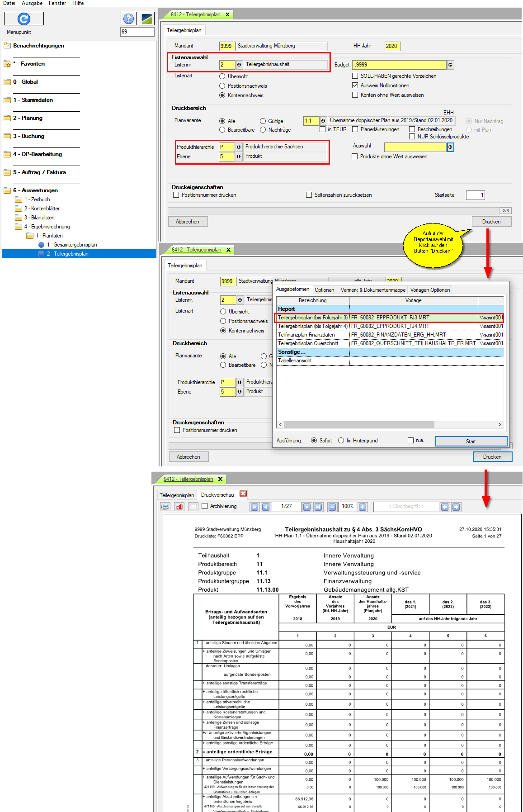Toggle the Ausweis Nullpositionen checkbox
This screenshot has height=812, width=523.
355,85
